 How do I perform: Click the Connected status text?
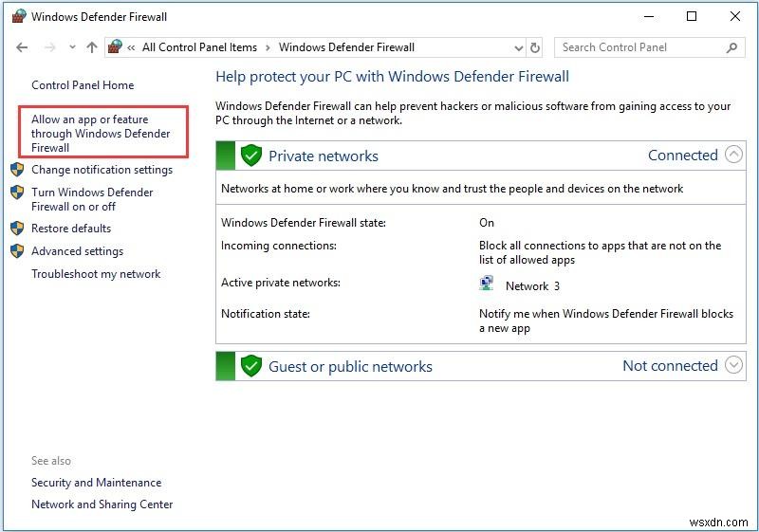(682, 156)
